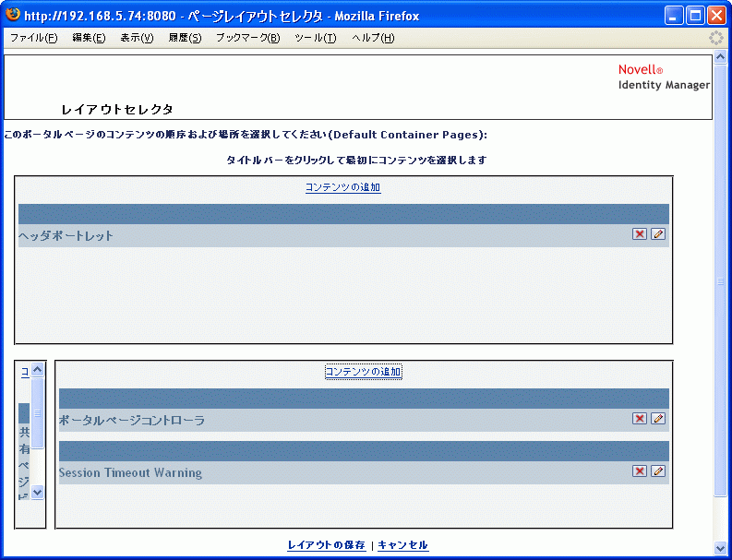The height and width of the screenshot is (560, 732).
Task: Open the 表示(V) menu
Action: coord(137,38)
